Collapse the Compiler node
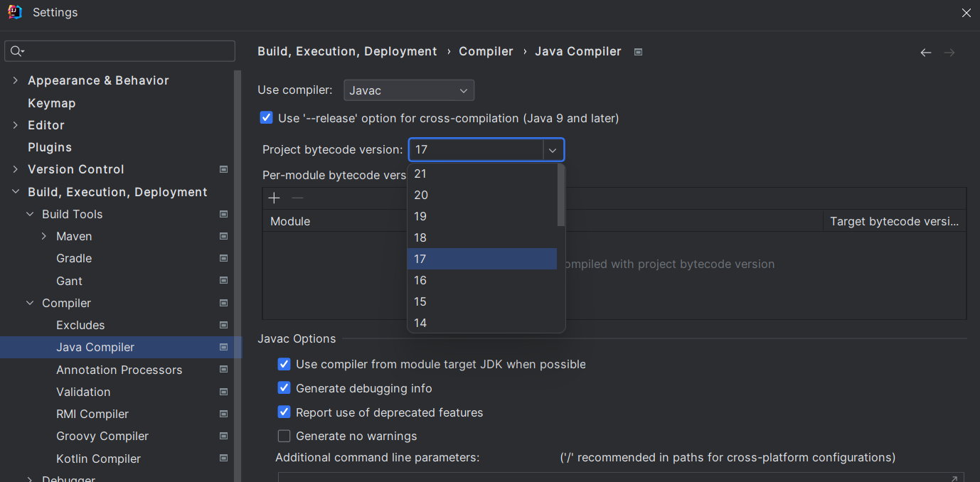Screen dimensions: 980x482 30,303
